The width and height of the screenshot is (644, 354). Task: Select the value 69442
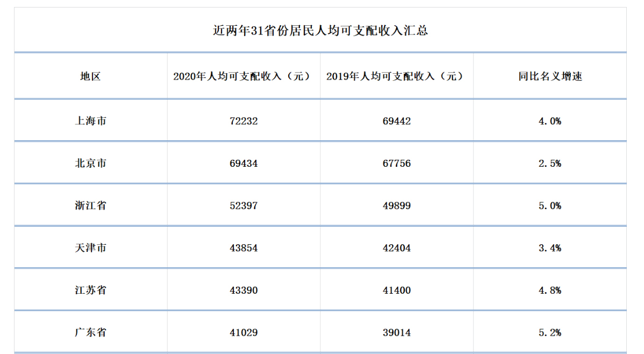tap(397, 121)
